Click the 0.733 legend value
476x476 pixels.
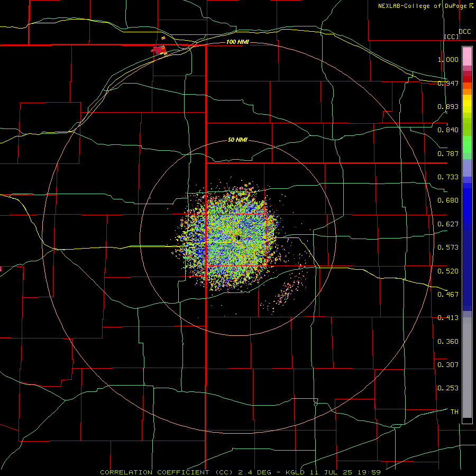(x=448, y=177)
